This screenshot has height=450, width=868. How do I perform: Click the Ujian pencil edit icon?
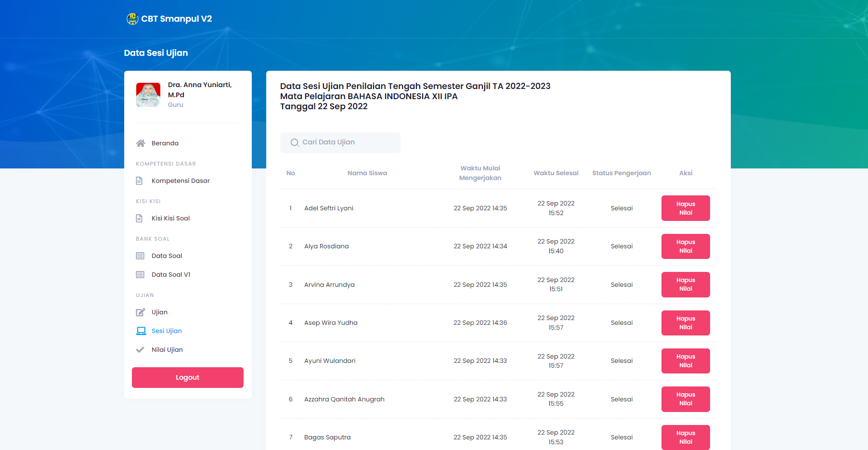[140, 312]
